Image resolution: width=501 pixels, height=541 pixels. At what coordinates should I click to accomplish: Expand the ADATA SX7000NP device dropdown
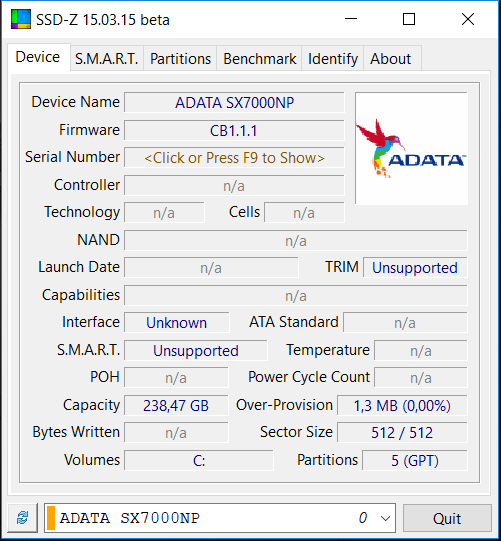(385, 518)
